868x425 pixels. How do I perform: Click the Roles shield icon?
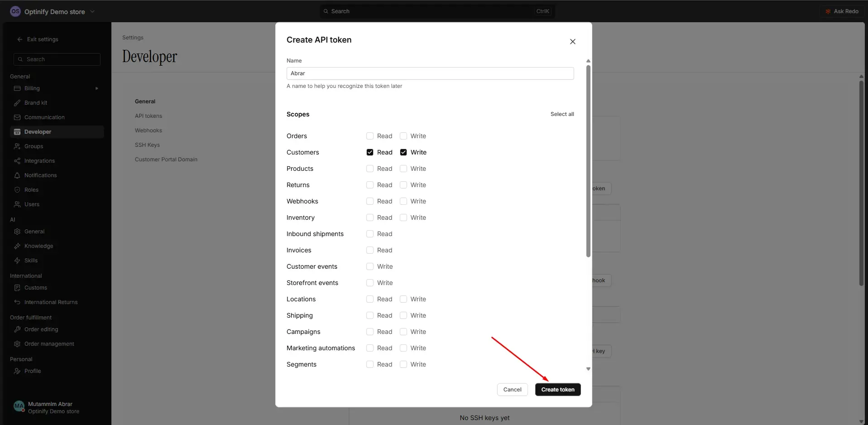click(x=17, y=190)
